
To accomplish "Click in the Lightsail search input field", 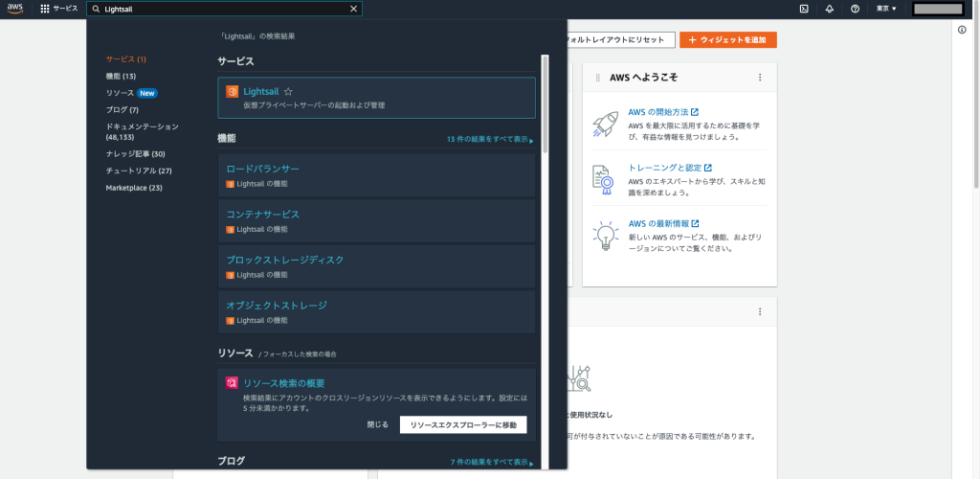I will pyautogui.click(x=220, y=9).
